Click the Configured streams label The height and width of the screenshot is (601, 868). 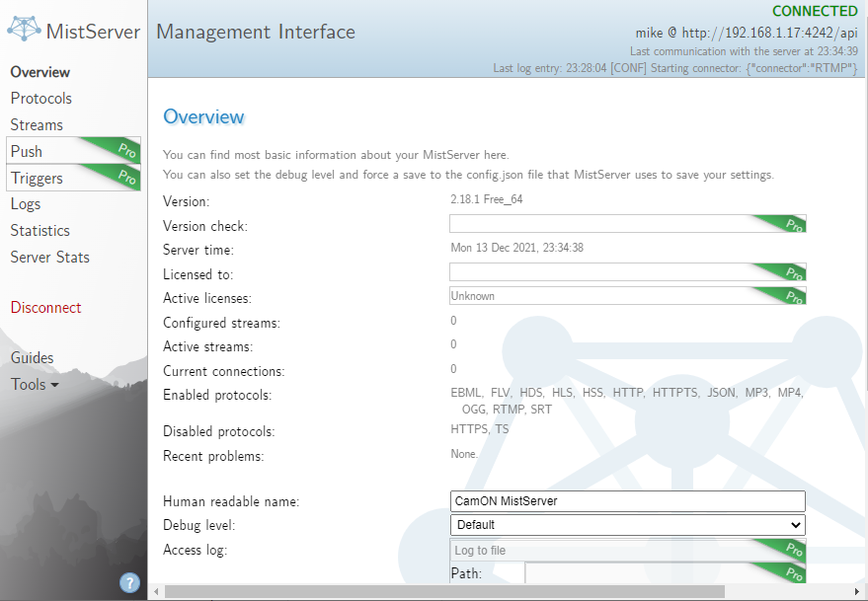tap(221, 323)
